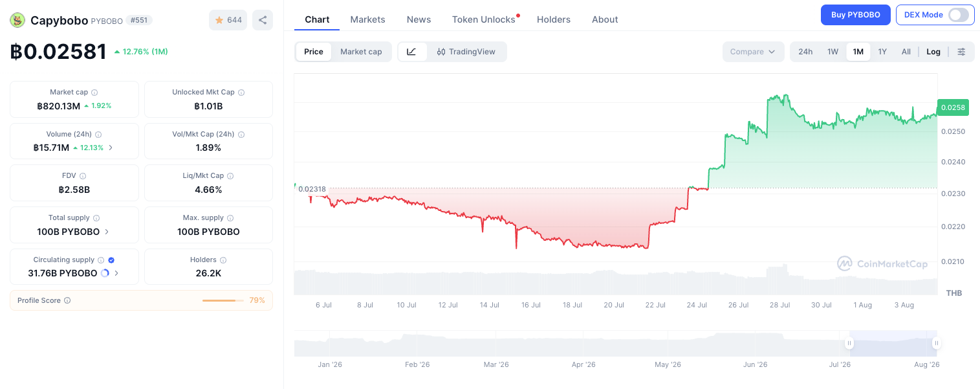This screenshot has height=389, width=980.
Task: Click 12.76% (1M) price change
Action: 141,52
